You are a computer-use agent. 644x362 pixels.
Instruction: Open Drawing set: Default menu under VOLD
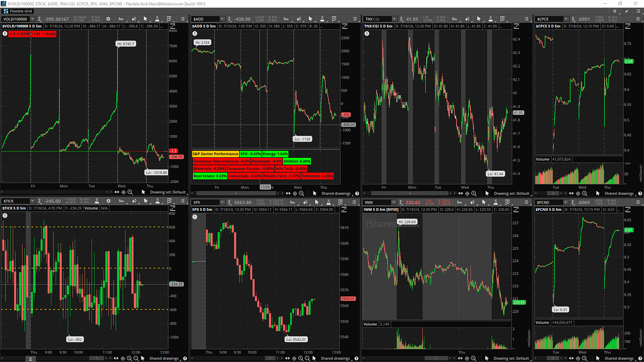pyautogui.click(x=169, y=193)
